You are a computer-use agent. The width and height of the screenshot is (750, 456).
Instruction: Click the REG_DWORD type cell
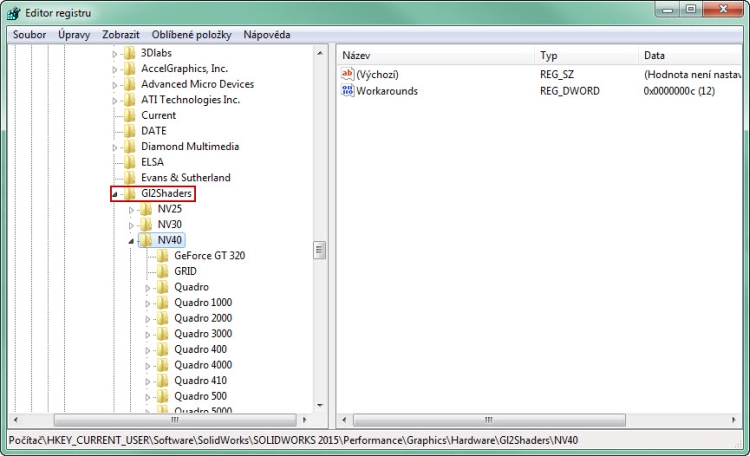(x=570, y=91)
